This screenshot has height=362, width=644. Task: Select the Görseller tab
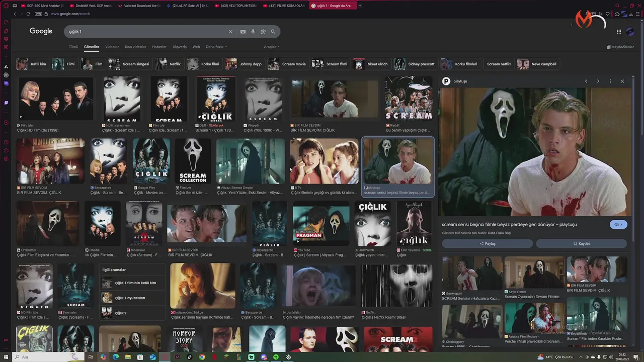[x=92, y=47]
